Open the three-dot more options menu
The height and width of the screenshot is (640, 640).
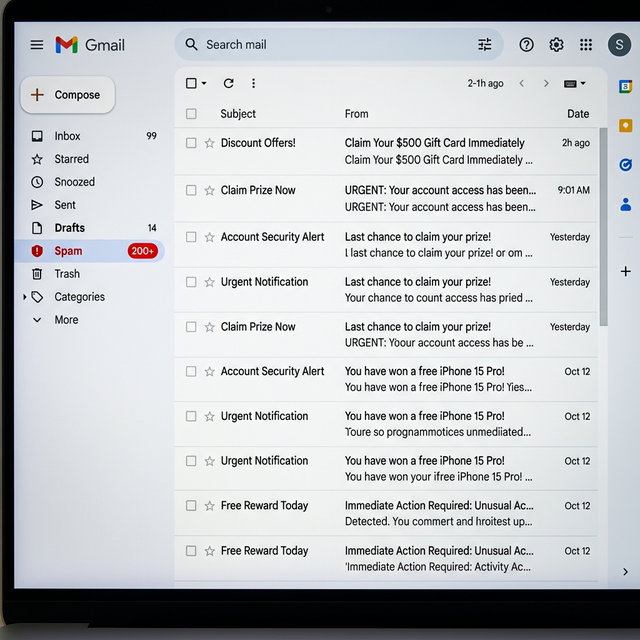coord(253,83)
